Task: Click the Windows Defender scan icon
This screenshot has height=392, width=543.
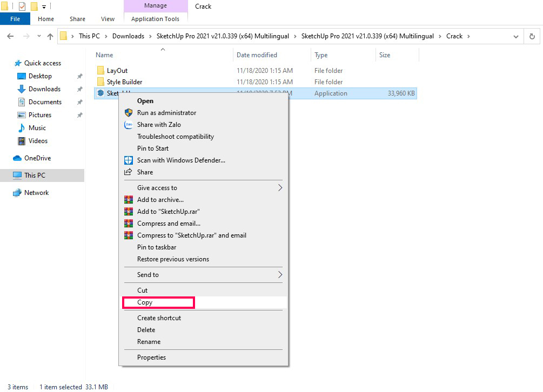Action: click(129, 160)
